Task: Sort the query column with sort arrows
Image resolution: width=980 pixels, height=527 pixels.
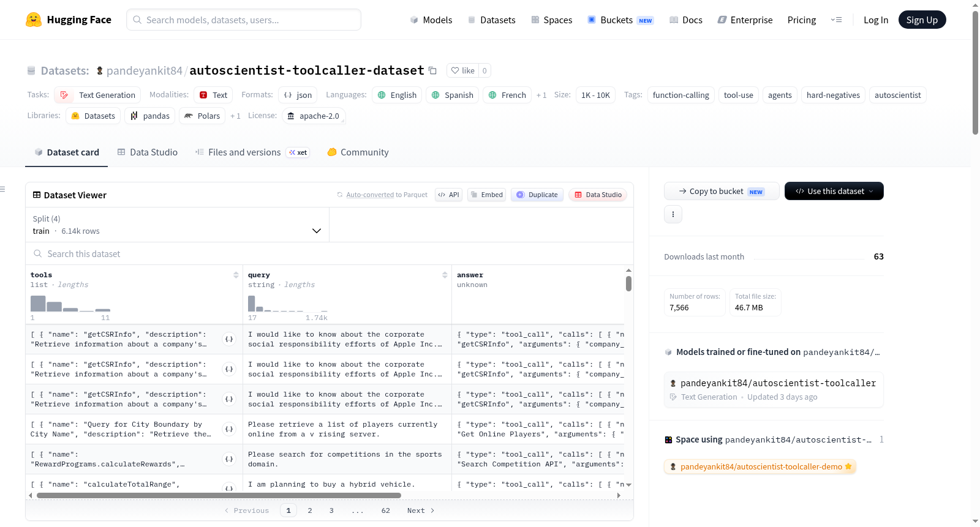Action: [445, 275]
